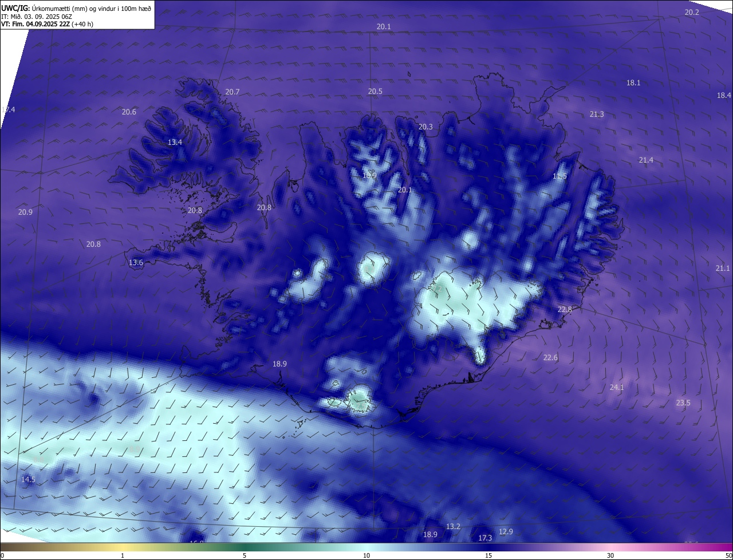Select the 13.2 value label

coord(453,526)
